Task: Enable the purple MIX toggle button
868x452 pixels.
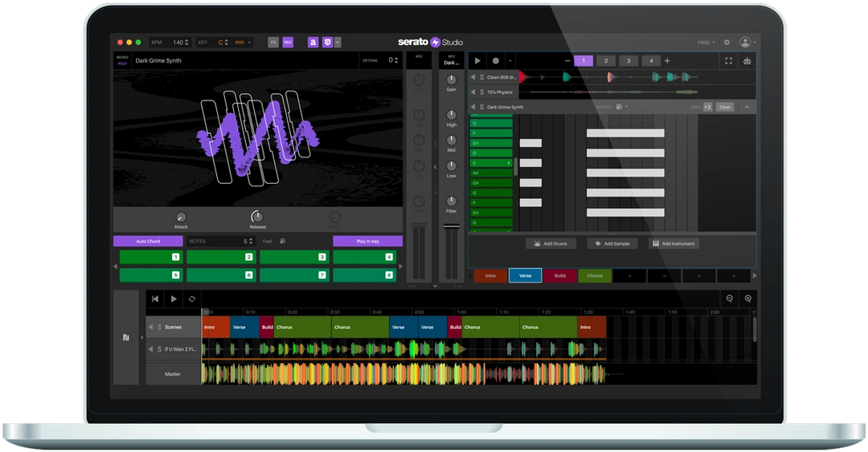Action: pyautogui.click(x=288, y=42)
